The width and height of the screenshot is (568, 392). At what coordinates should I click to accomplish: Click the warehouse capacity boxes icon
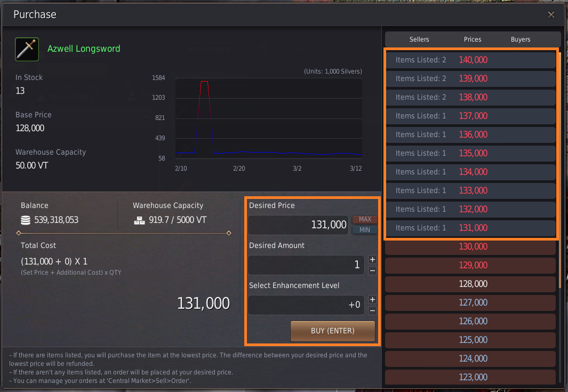[x=139, y=220]
